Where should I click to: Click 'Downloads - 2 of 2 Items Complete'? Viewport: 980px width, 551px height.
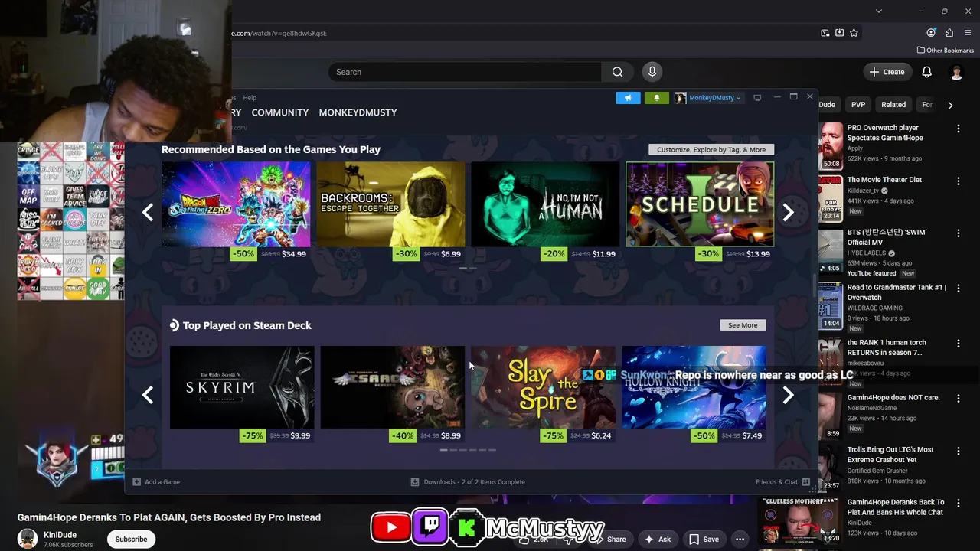(x=475, y=482)
